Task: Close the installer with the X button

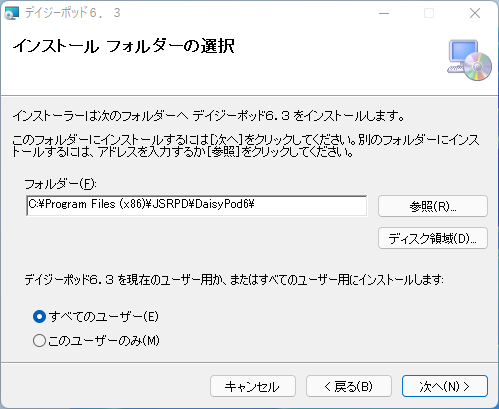Action: 475,13
